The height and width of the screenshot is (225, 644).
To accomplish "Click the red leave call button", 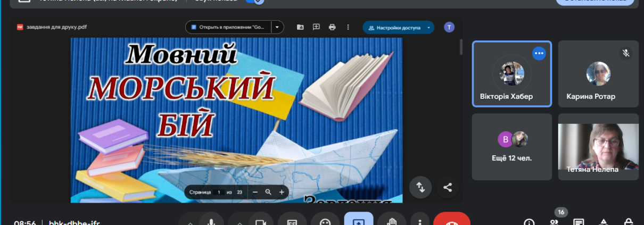I will (x=452, y=222).
